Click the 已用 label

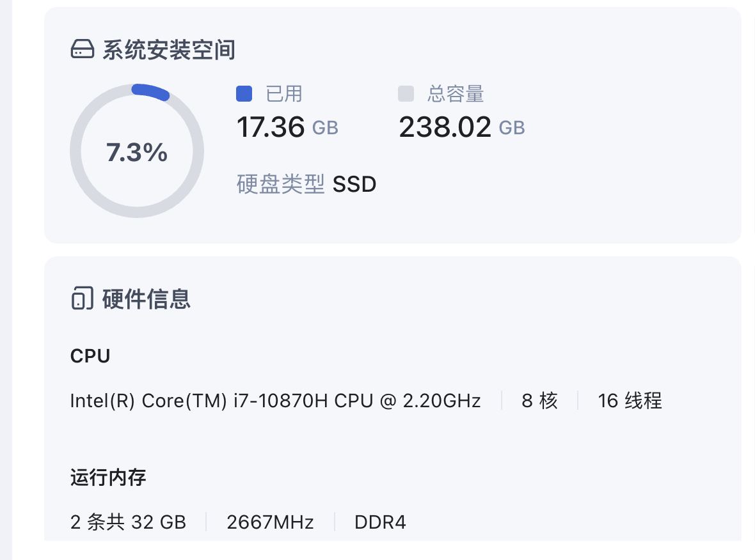(x=284, y=94)
